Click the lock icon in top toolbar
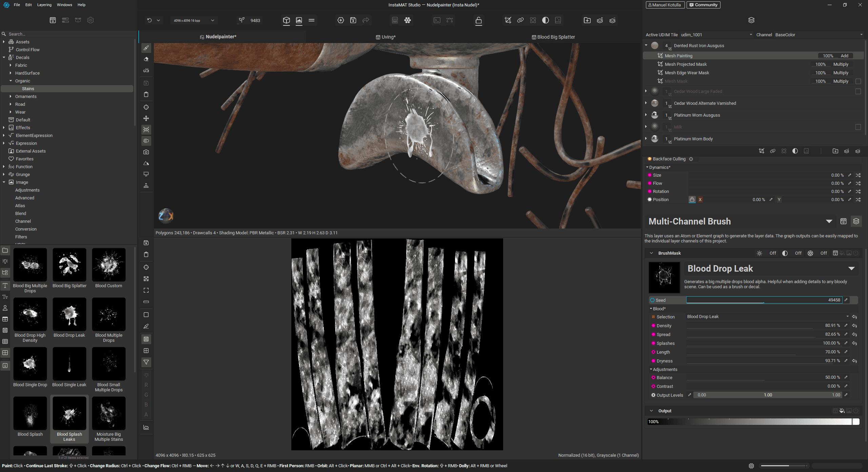The height and width of the screenshot is (472, 868). pos(478,20)
